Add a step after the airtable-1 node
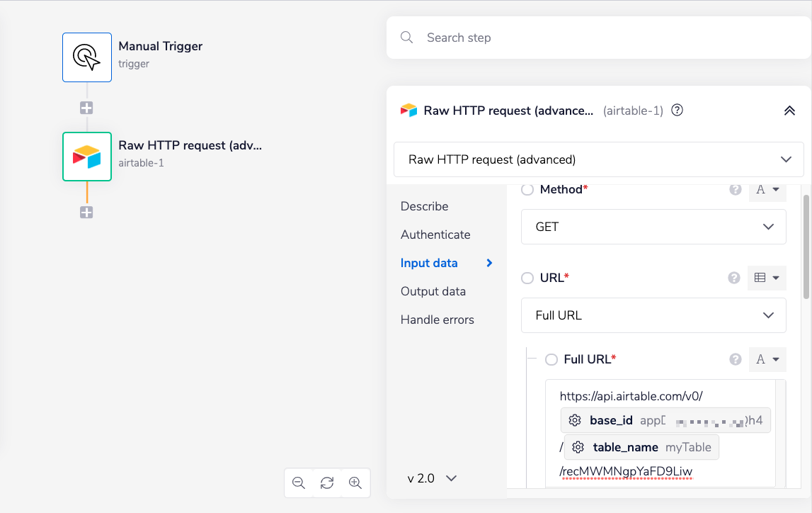The height and width of the screenshot is (513, 812). click(86, 212)
